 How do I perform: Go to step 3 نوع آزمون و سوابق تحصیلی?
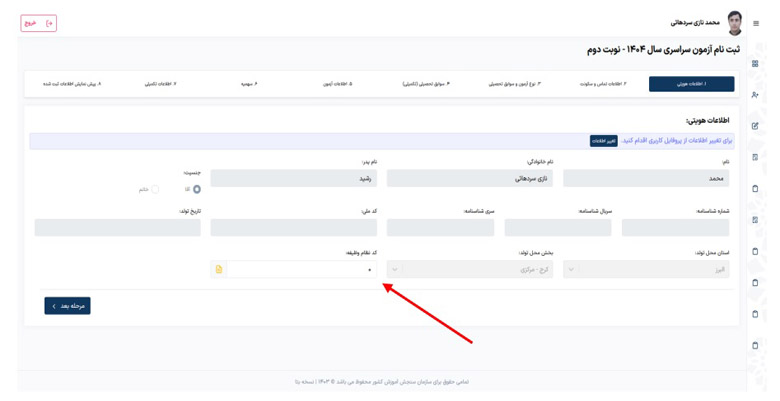click(x=514, y=84)
